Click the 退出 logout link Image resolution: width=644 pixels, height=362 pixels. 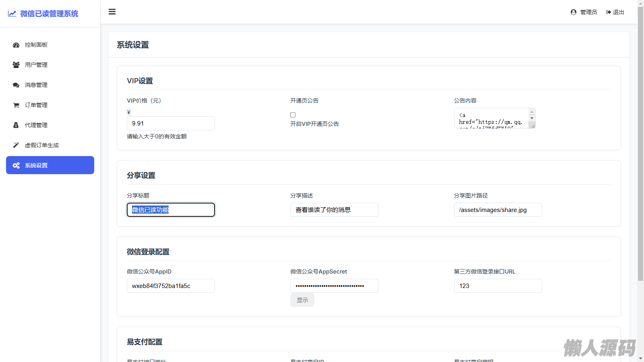click(x=615, y=12)
